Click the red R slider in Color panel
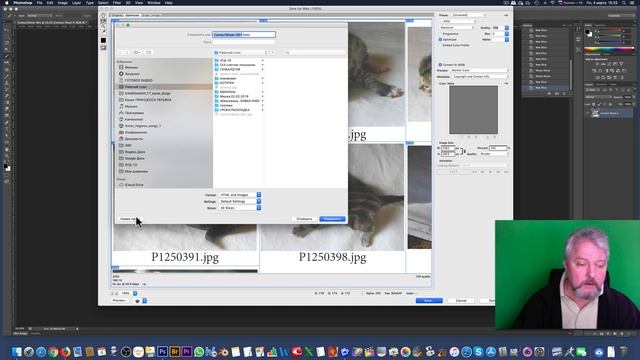This screenshot has width=640, height=360. coord(609,31)
